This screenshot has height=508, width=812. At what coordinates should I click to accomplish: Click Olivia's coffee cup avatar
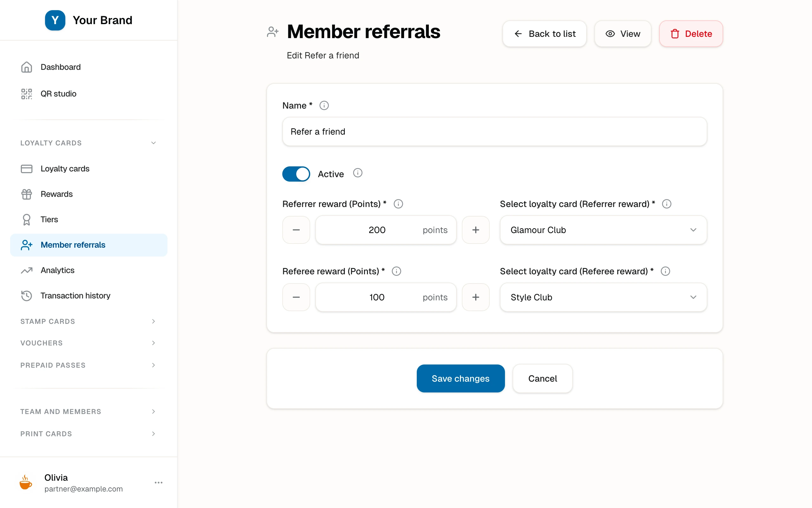point(25,483)
